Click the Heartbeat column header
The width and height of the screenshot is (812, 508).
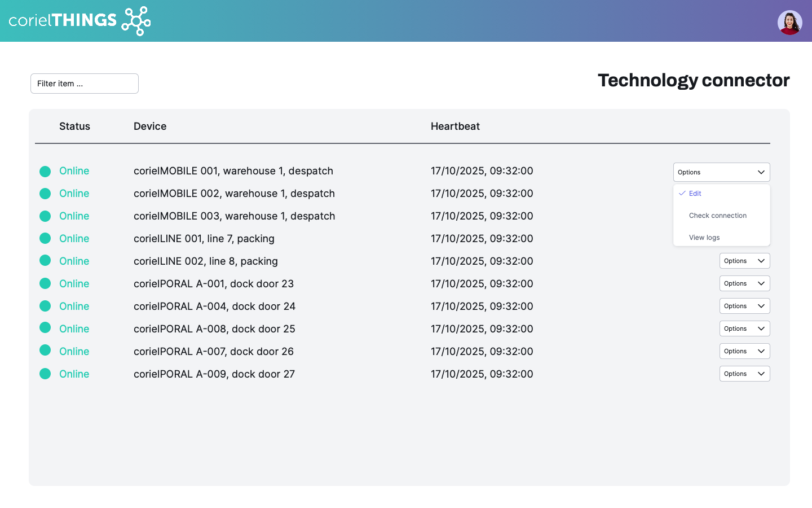click(x=455, y=126)
